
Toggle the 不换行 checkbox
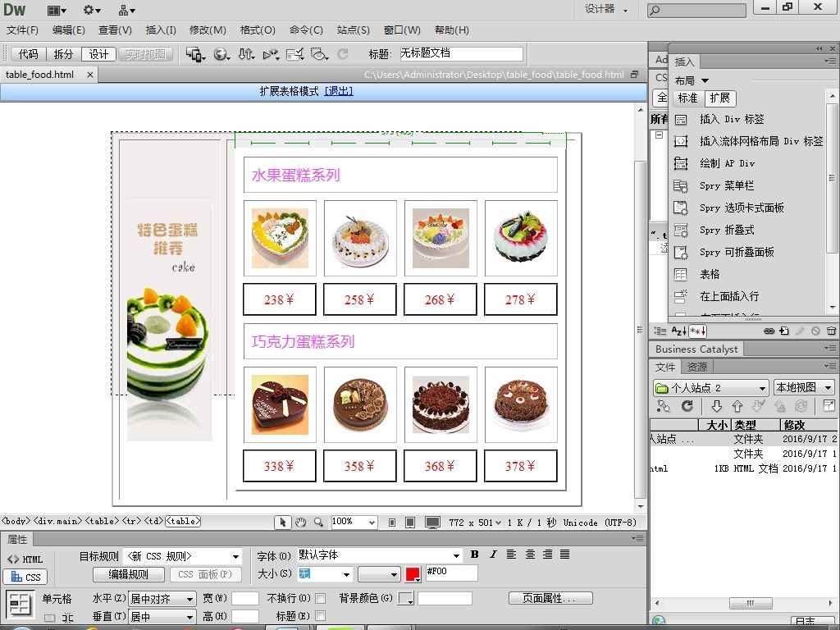pos(321,598)
